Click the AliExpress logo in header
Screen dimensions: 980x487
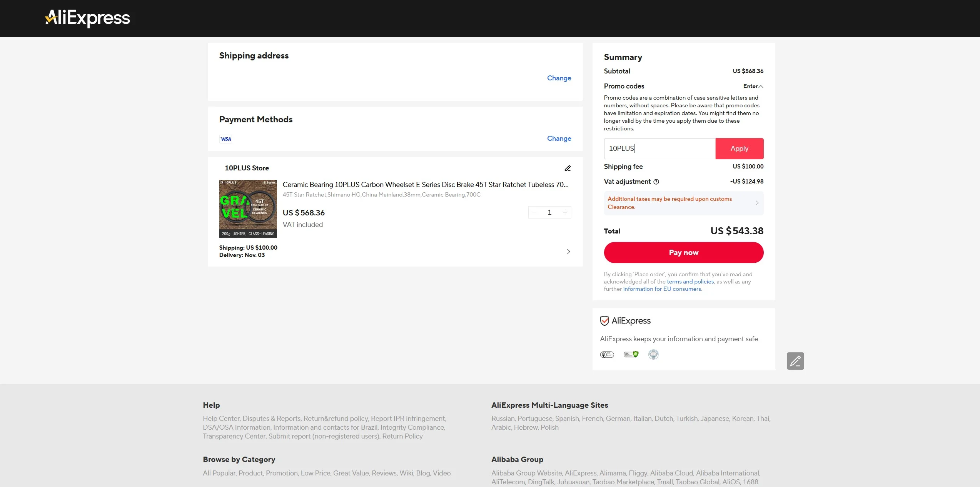coord(88,18)
